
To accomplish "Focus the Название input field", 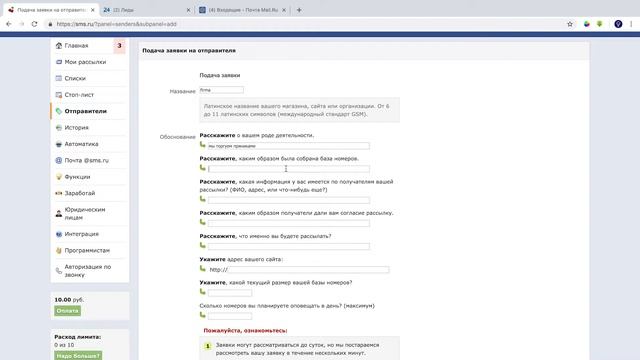I will [x=222, y=90].
